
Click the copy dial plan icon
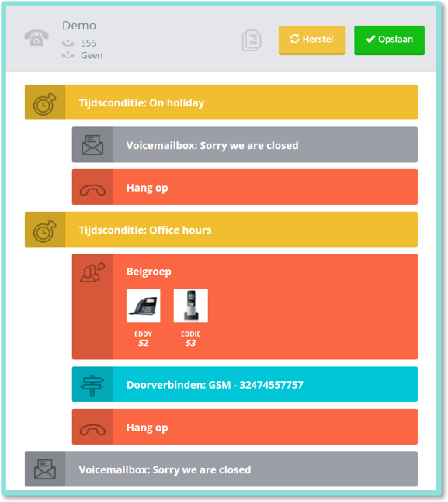click(x=252, y=40)
